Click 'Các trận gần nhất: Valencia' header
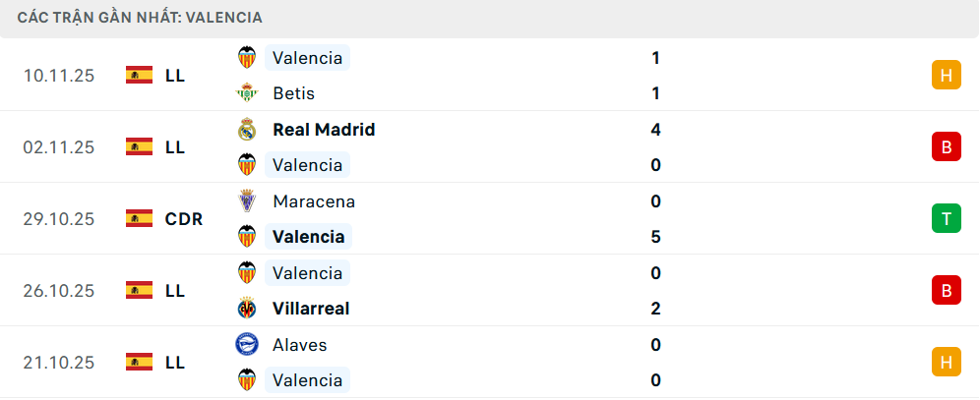The image size is (980, 400). point(140,18)
